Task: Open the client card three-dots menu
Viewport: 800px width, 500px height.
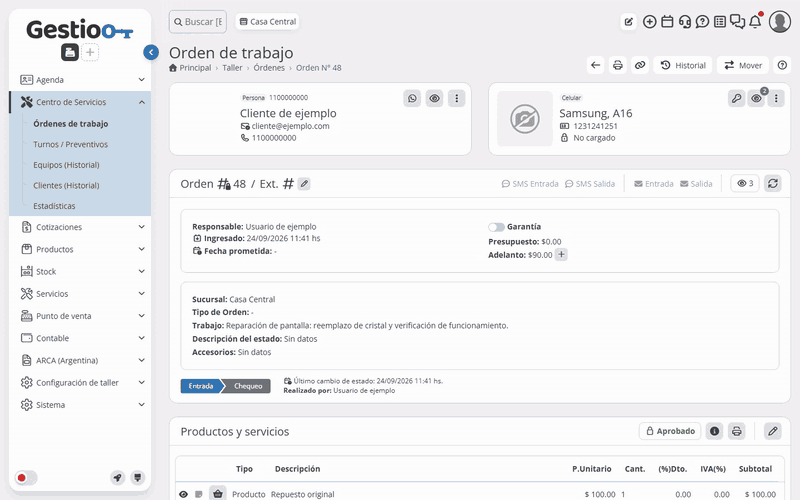Action: click(x=457, y=98)
